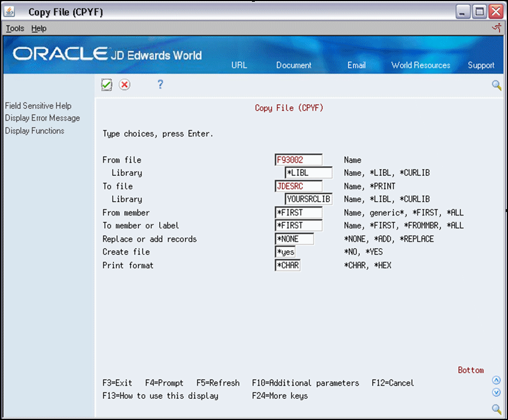Click the top-right magnifier icon
Viewport: 508px width, 420px height.
(x=497, y=85)
